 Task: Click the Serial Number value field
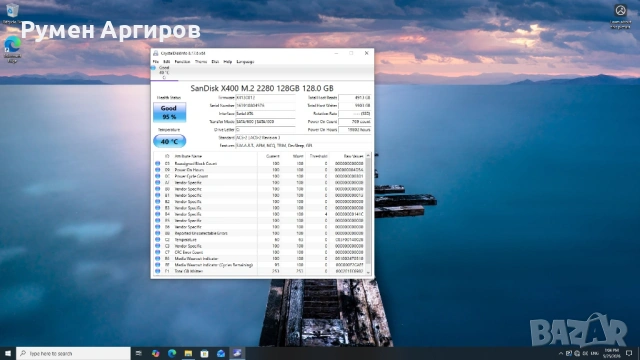pyautogui.click(x=265, y=105)
